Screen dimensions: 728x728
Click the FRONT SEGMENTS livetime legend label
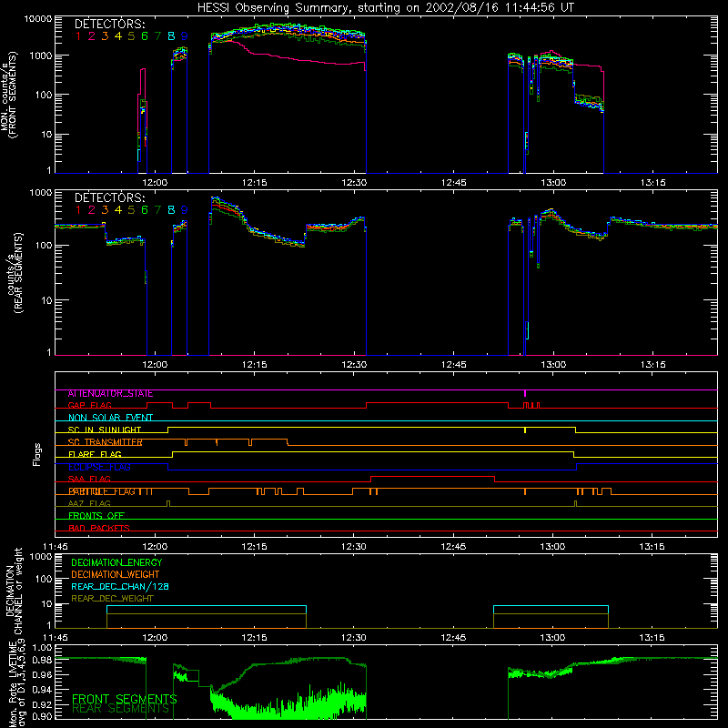pyautogui.click(x=125, y=699)
